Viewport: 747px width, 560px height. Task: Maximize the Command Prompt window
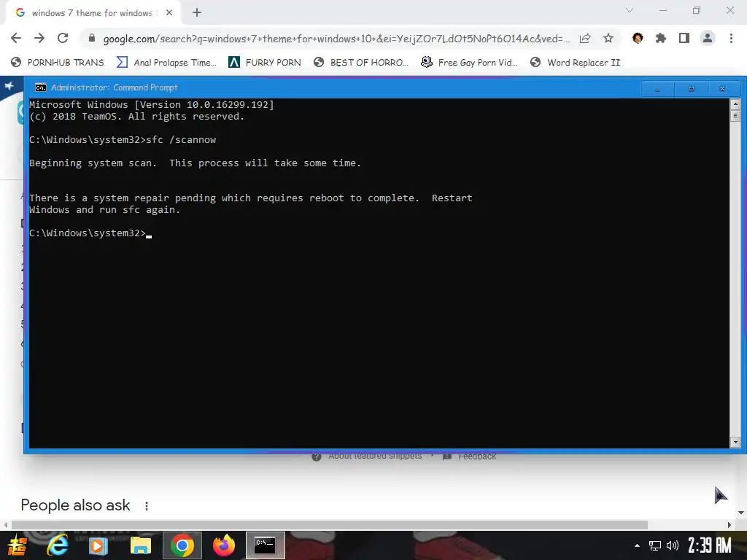pos(692,88)
